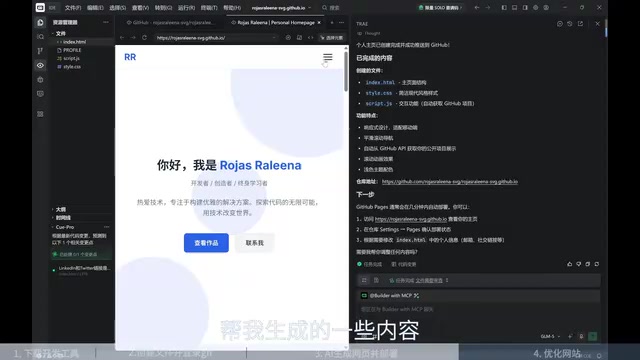Go forward in preview browser
Screen dimensions: 640x360
[133, 38]
